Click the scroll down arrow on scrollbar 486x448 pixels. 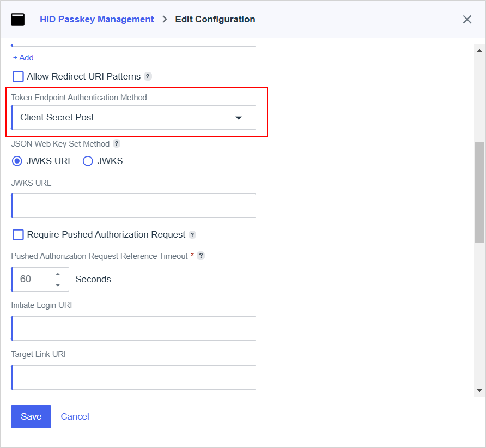[x=479, y=391]
